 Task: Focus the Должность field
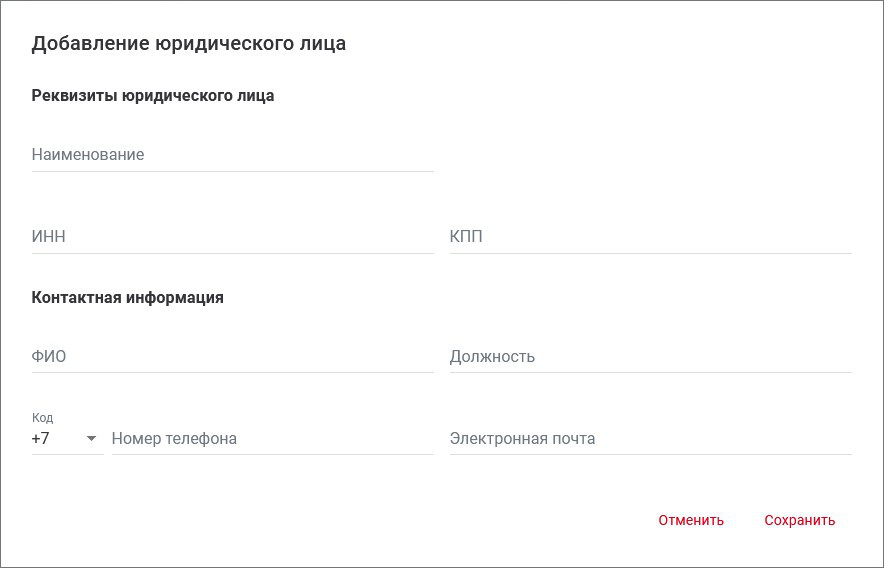pyautogui.click(x=650, y=357)
